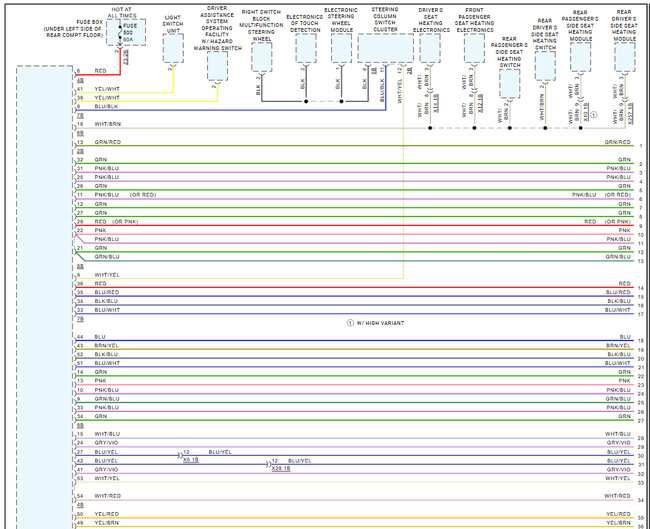Select the BLU/WHT wire label at pin 51

pos(107,363)
